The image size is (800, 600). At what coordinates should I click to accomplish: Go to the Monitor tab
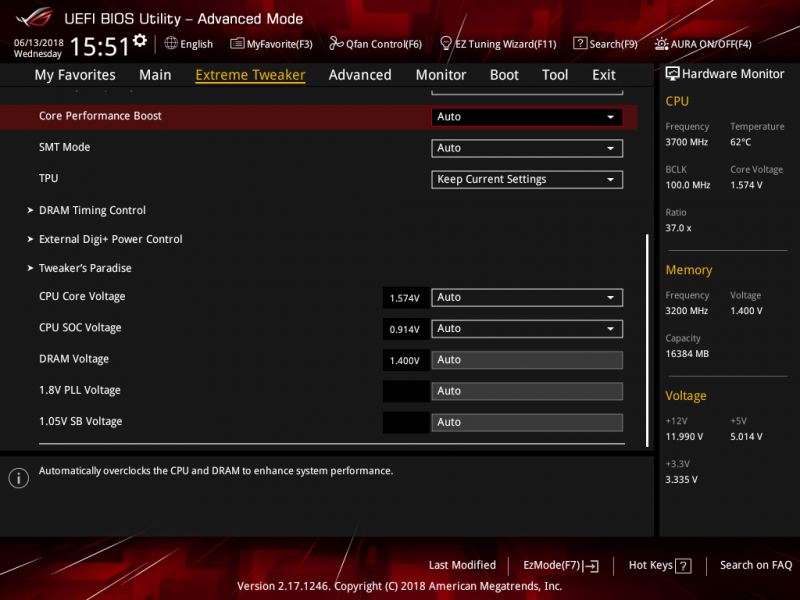(441, 75)
